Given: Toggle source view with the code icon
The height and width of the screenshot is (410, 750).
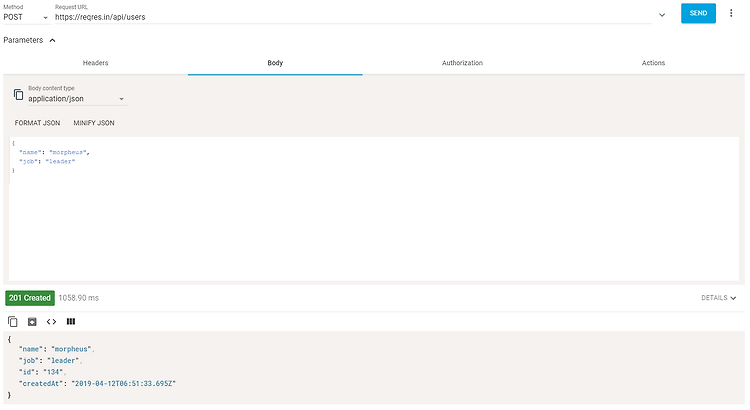Looking at the screenshot, I should (51, 321).
